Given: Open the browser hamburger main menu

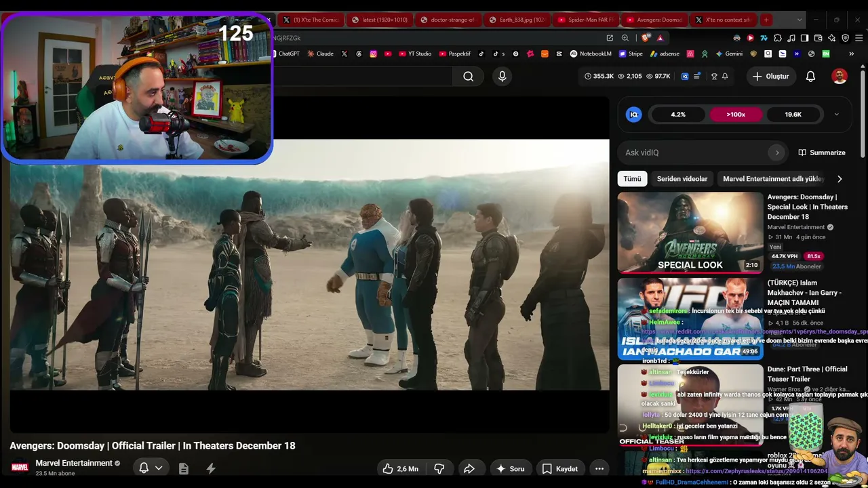Looking at the screenshot, I should tap(858, 38).
